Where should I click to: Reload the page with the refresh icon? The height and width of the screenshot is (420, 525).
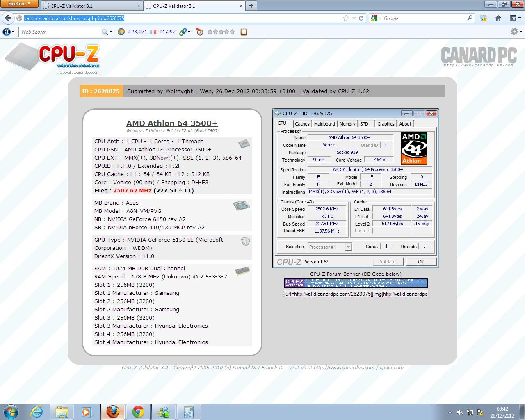(x=361, y=18)
